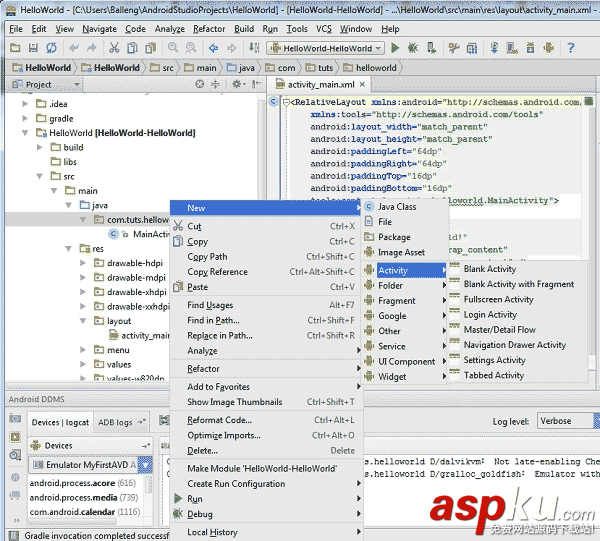Click the Copy toolbar icon
Viewport: 600px width, 541px height.
(x=132, y=48)
